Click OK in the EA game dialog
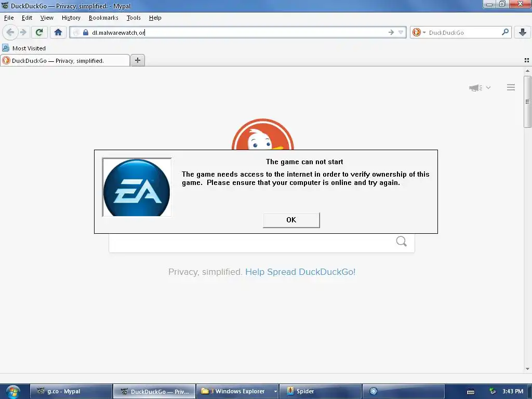The width and height of the screenshot is (532, 399). [291, 220]
